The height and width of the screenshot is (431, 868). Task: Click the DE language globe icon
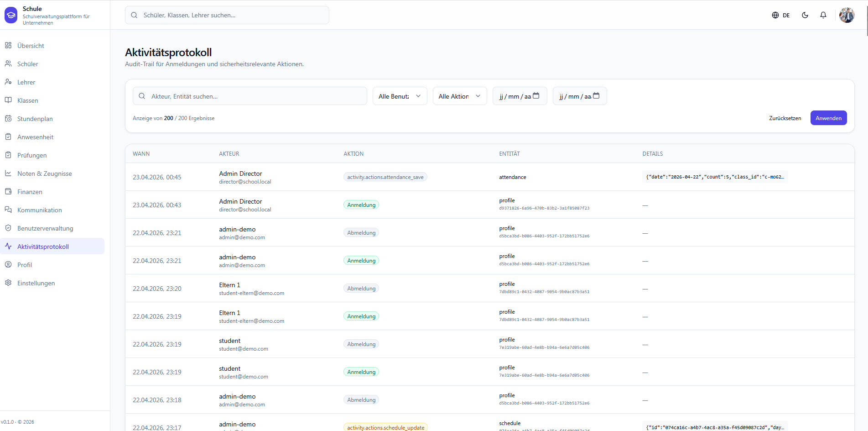(775, 15)
